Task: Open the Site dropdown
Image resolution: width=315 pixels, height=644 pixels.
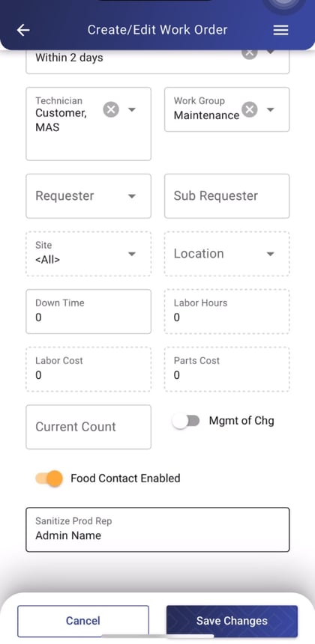Action: [x=88, y=253]
